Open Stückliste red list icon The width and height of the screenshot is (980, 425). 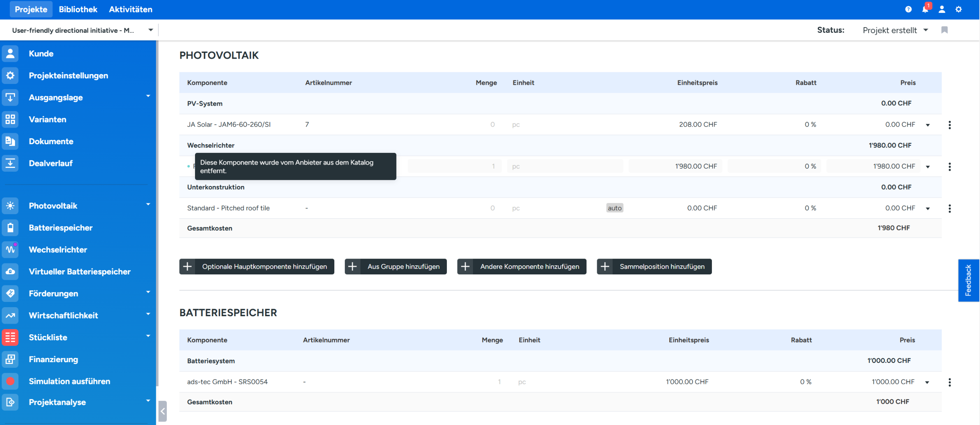pos(10,337)
